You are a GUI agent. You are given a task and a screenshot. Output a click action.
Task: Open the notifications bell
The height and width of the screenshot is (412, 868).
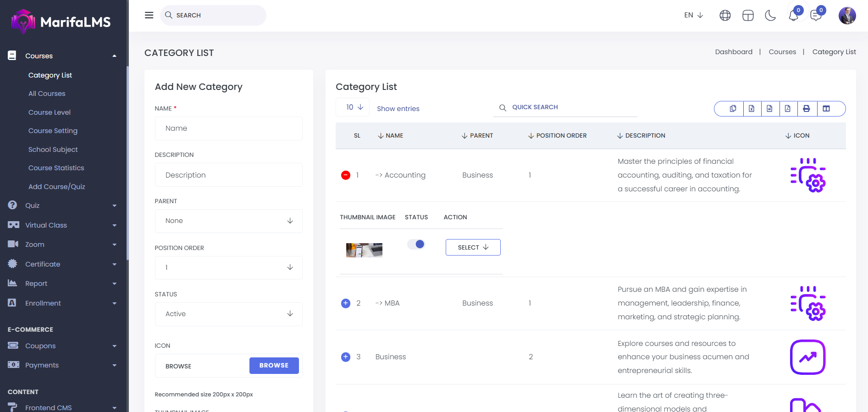(x=793, y=16)
